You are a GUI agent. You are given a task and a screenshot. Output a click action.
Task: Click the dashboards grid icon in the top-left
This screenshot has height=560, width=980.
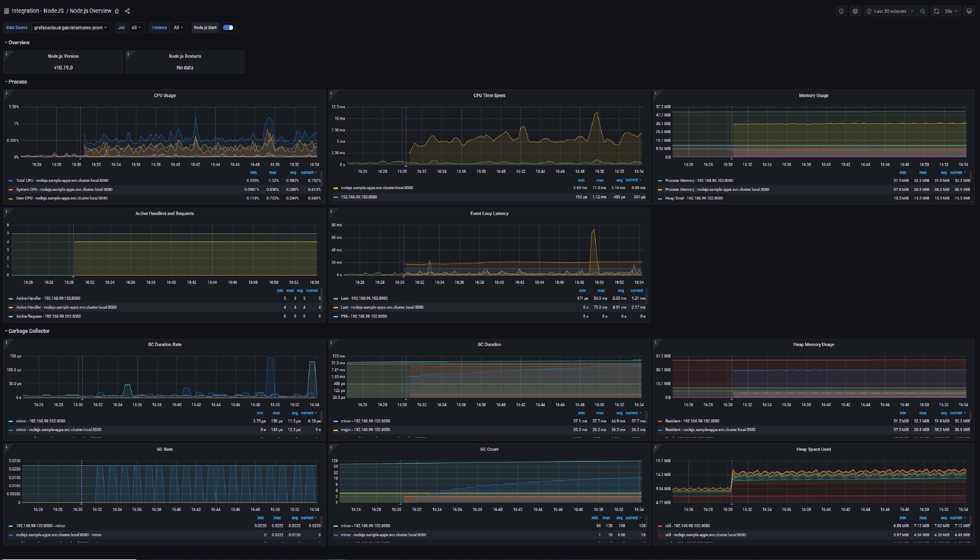[x=6, y=11]
